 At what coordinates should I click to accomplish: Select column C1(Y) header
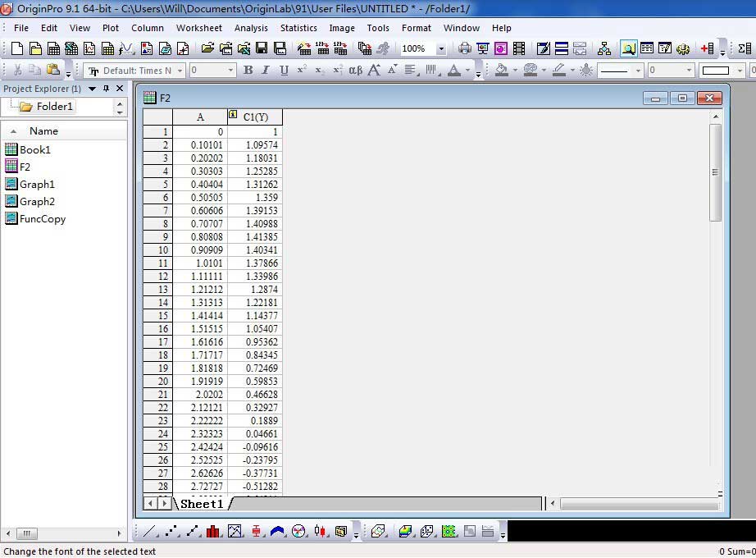click(x=255, y=117)
